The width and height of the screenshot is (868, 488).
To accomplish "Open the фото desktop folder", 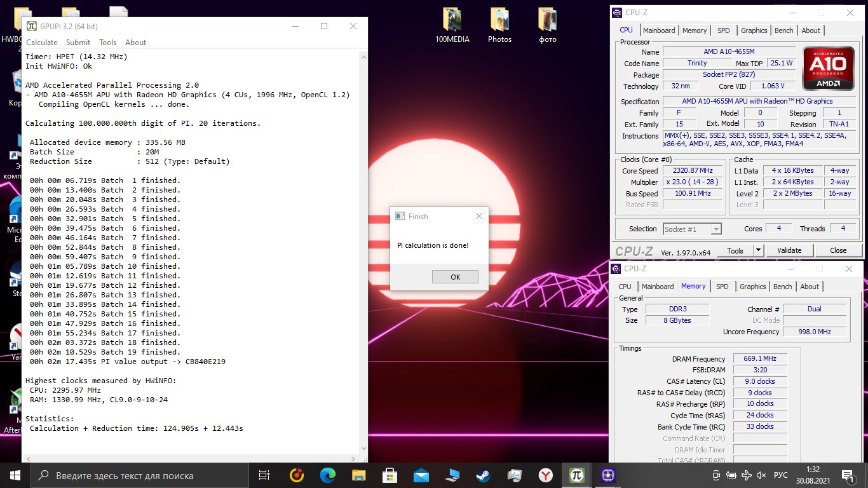I will 547,25.
